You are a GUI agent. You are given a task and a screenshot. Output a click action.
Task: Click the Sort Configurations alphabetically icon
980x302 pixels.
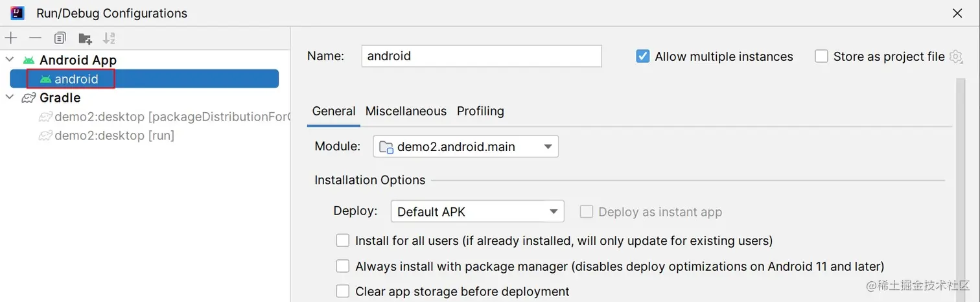point(109,38)
